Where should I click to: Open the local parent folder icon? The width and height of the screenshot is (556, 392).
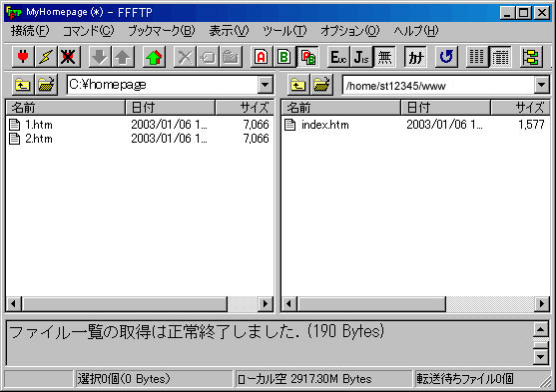click(23, 85)
